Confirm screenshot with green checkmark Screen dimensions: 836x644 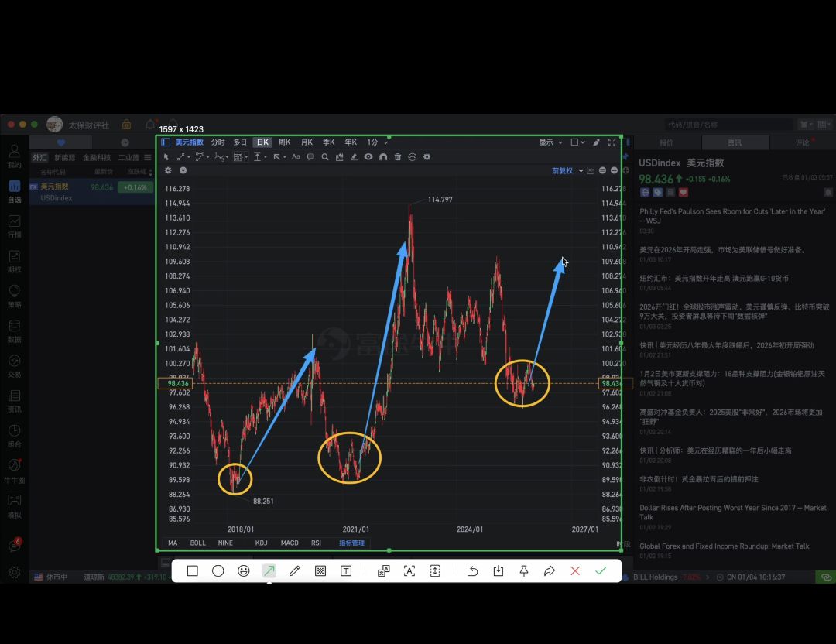pos(601,571)
